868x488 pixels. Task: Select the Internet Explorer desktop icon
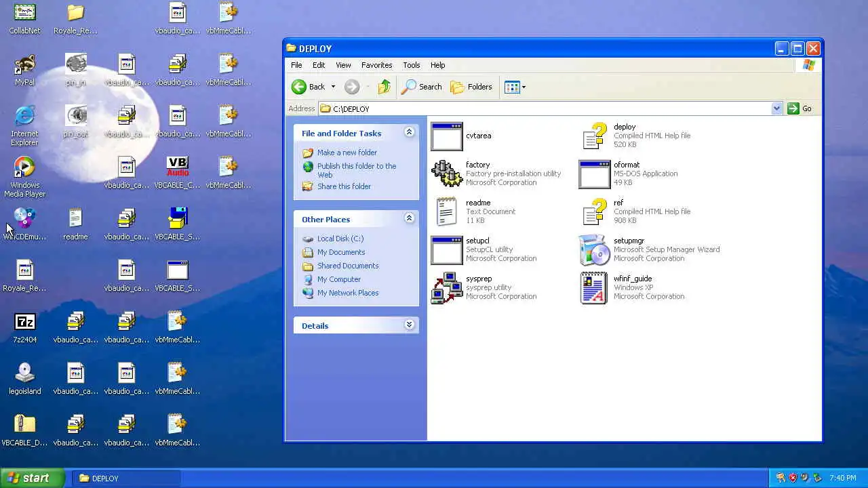pos(24,125)
